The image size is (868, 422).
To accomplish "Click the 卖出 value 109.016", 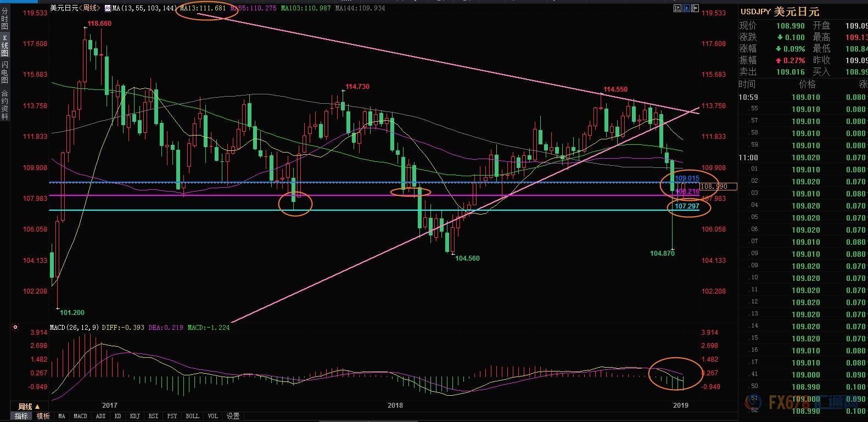I will (x=790, y=72).
